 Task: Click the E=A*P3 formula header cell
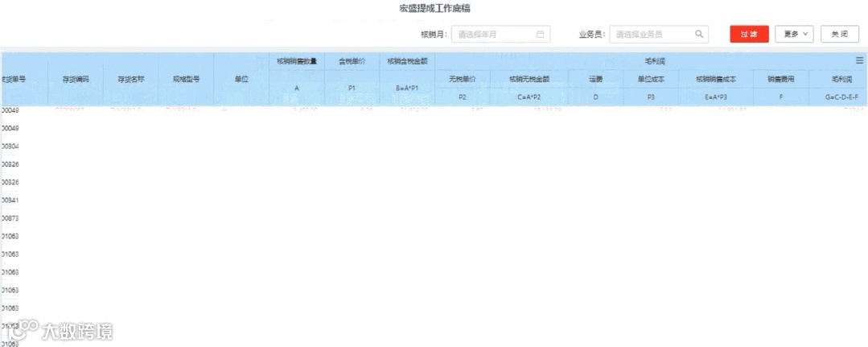(716, 97)
